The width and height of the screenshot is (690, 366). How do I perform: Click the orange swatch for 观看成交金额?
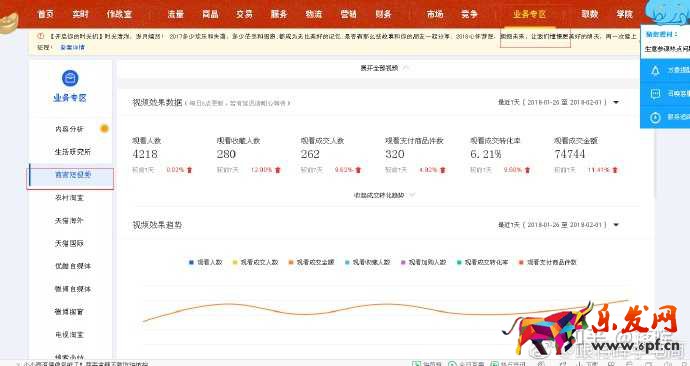point(290,262)
